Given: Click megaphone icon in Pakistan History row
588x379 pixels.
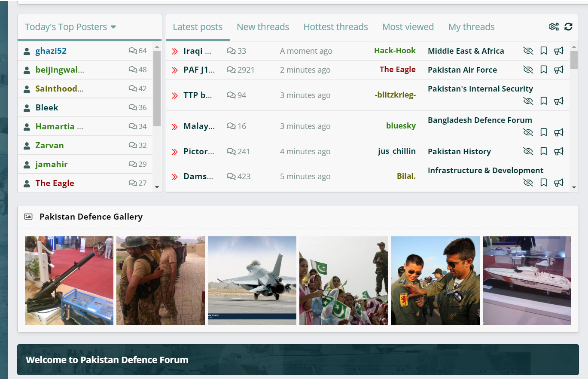Looking at the screenshot, I should (558, 151).
